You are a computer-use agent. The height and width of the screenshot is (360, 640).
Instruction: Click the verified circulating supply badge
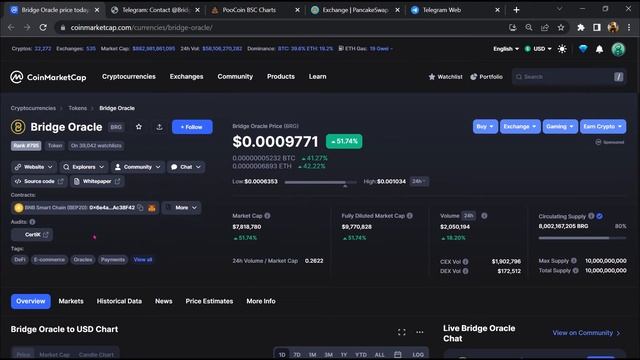pos(600,216)
